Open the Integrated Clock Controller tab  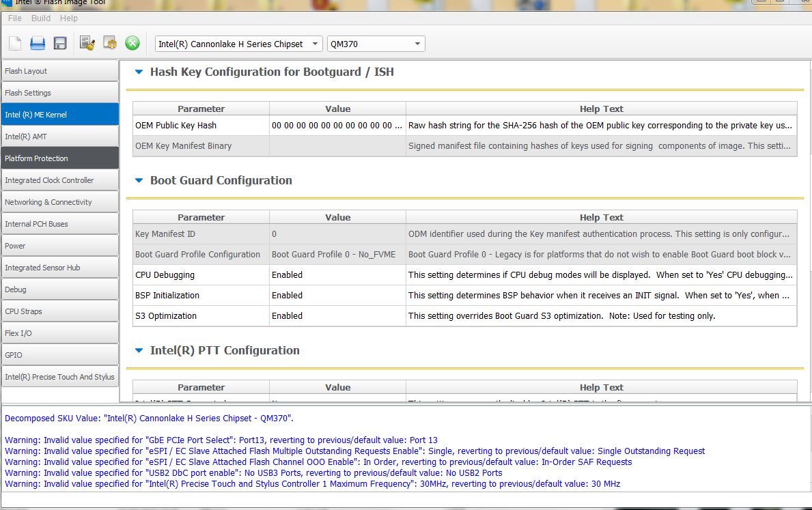[x=60, y=180]
